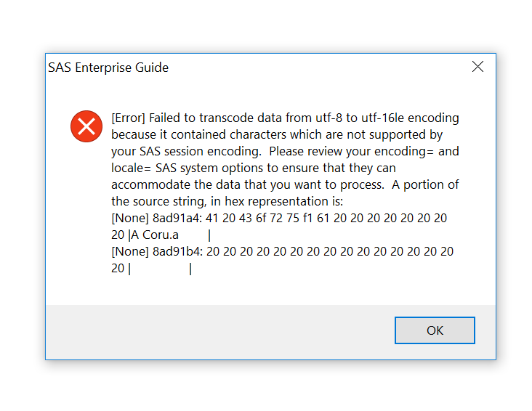Viewport: 532px width, 411px height.
Task: Click the decoded text 'A Coru.a'
Action: click(155, 235)
